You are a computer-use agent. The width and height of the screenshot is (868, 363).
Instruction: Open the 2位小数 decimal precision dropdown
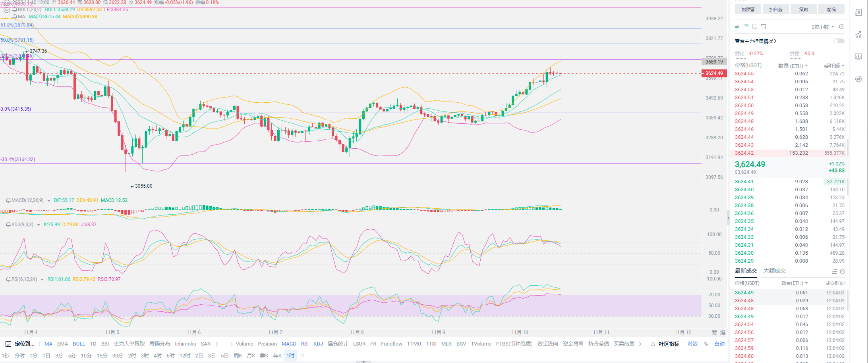coord(822,27)
